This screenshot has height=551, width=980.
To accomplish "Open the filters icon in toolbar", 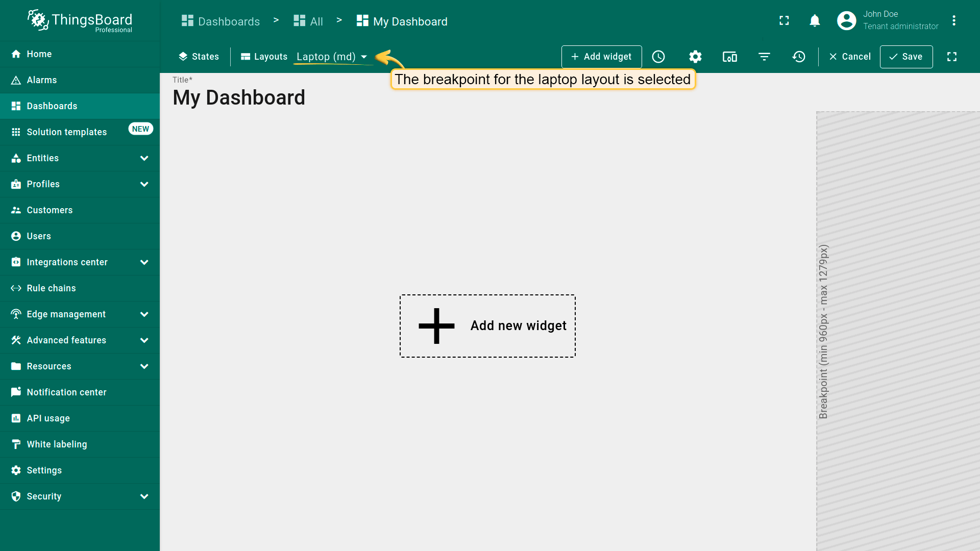I will coord(764,57).
